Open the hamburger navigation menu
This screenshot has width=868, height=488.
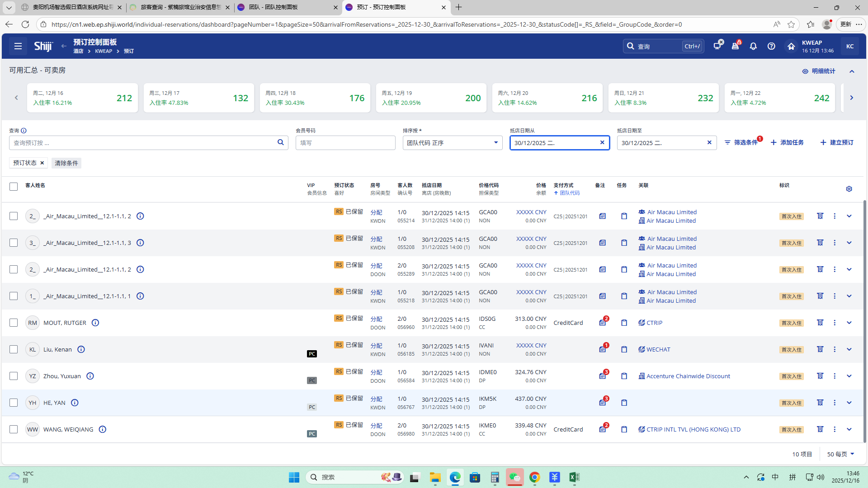coord(18,46)
